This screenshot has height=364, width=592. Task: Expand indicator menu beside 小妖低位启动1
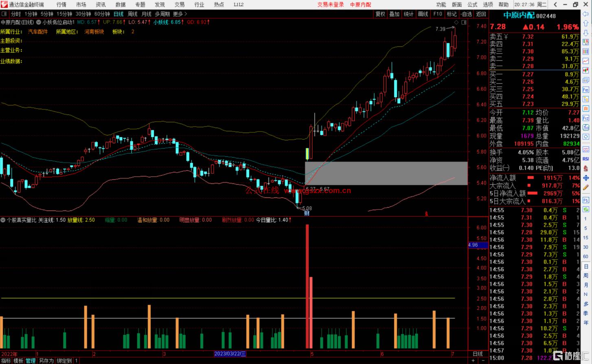(x=39, y=22)
